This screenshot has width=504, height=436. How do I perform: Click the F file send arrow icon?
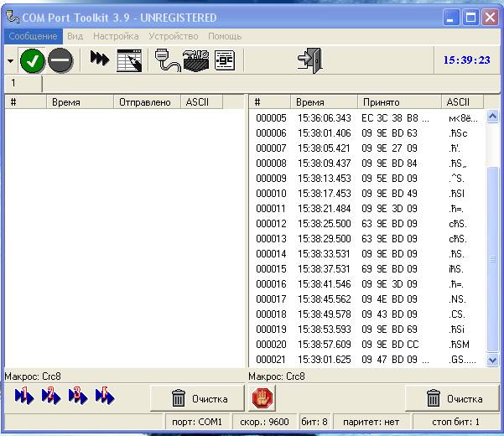105,396
